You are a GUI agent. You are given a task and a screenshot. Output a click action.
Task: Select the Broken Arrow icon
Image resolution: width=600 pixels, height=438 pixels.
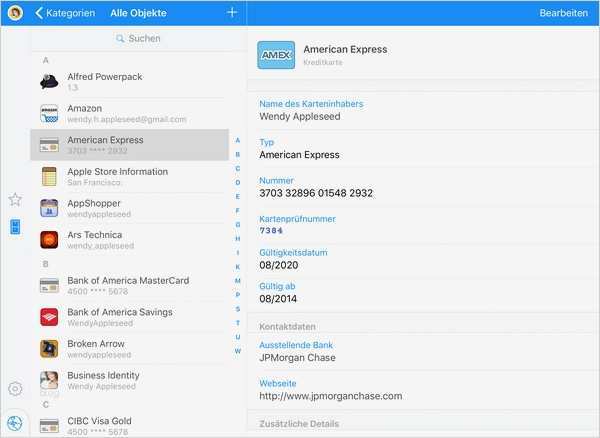tap(49, 348)
